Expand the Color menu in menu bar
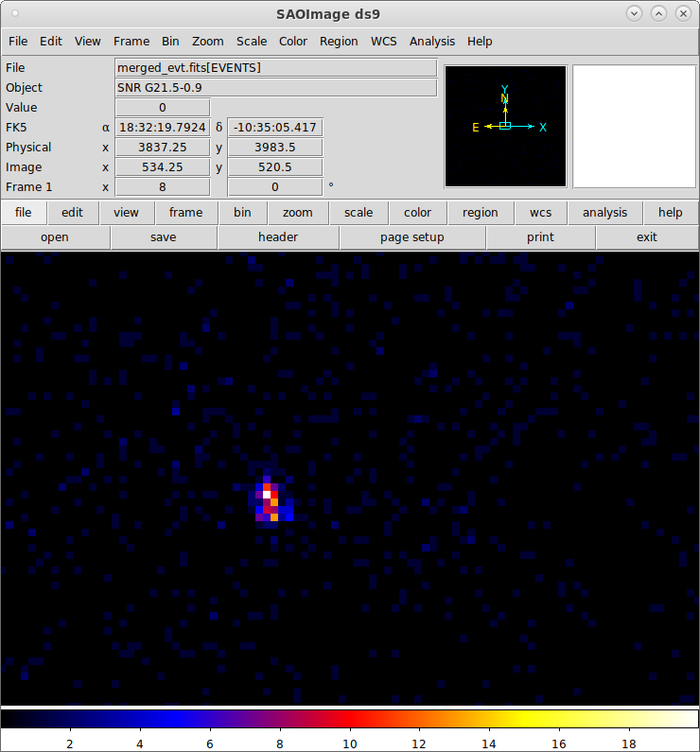Screen dimensions: 700x752 point(293,42)
